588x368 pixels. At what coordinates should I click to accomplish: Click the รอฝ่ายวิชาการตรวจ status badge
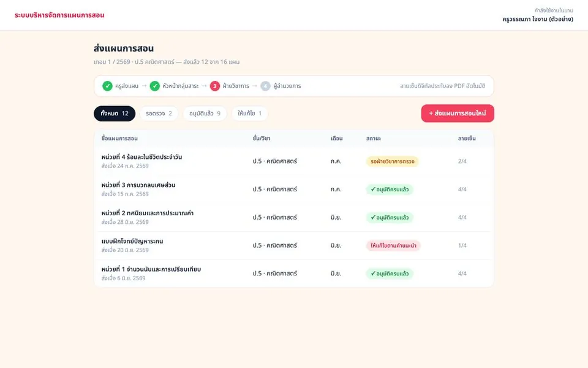[392, 161]
